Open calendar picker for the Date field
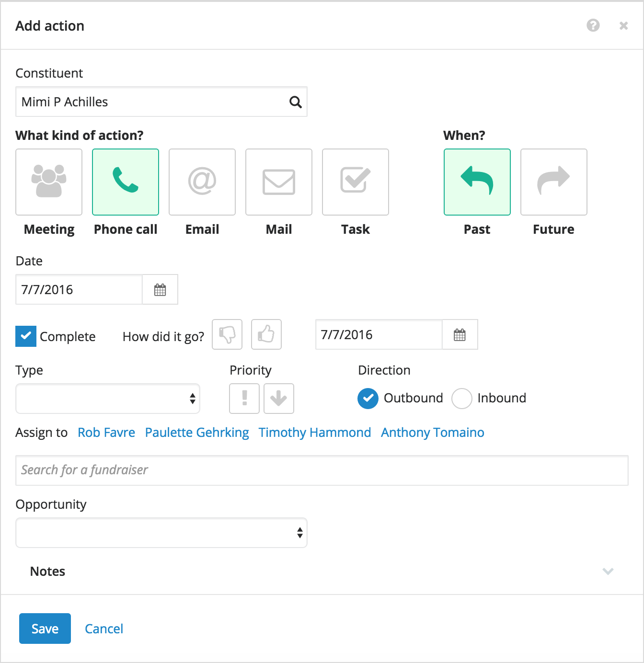Image resolution: width=644 pixels, height=663 pixels. pos(160,289)
